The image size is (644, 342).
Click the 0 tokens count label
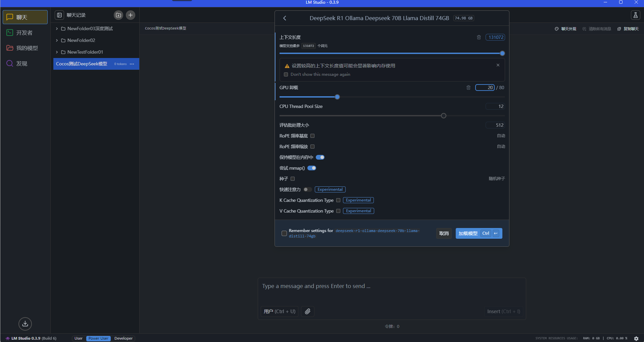(x=120, y=64)
